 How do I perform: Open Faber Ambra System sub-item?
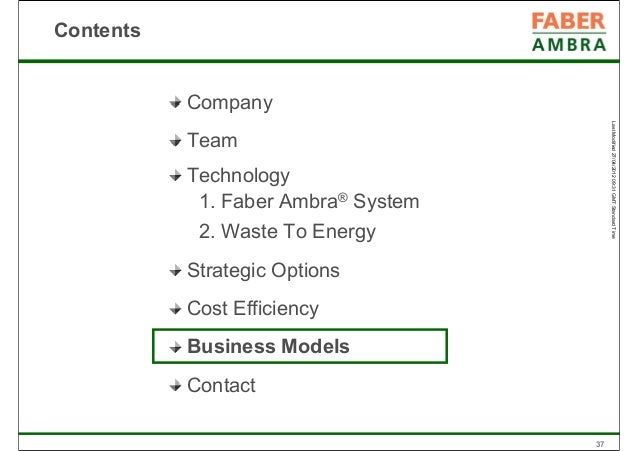pyautogui.click(x=309, y=201)
